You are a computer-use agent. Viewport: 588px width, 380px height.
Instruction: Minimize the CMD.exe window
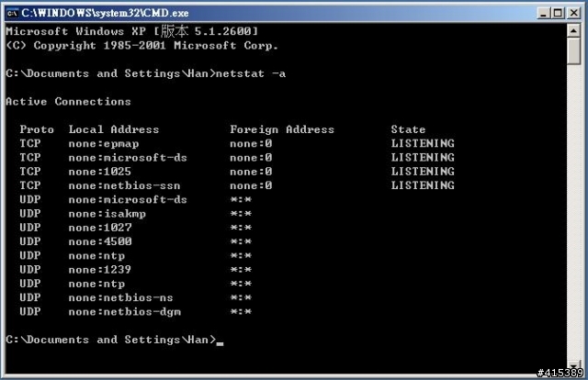(x=543, y=13)
